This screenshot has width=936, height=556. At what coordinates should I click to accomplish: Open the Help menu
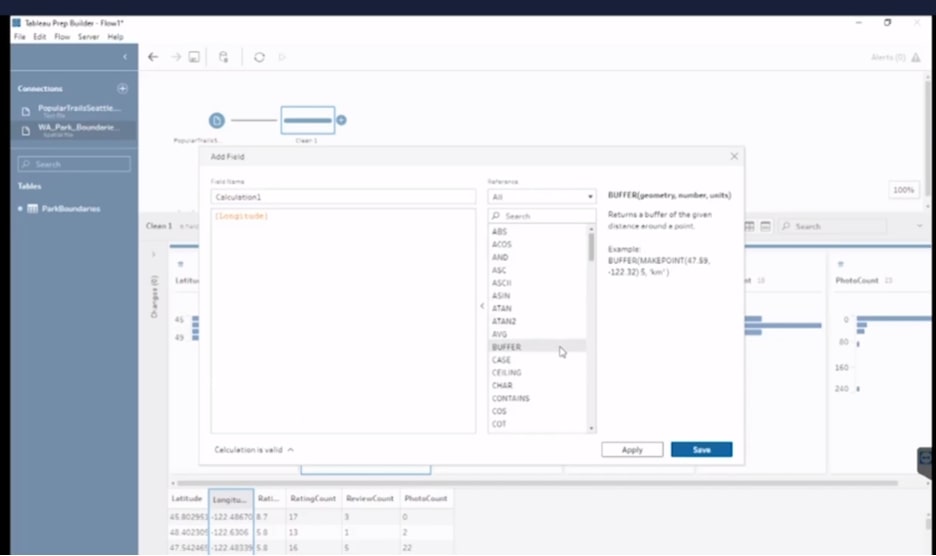(x=115, y=37)
